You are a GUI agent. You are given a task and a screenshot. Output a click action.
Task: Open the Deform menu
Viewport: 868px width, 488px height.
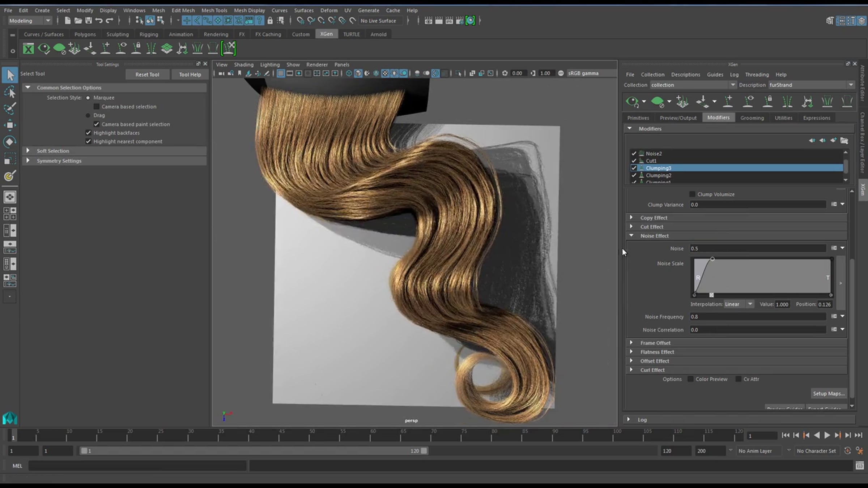click(329, 10)
